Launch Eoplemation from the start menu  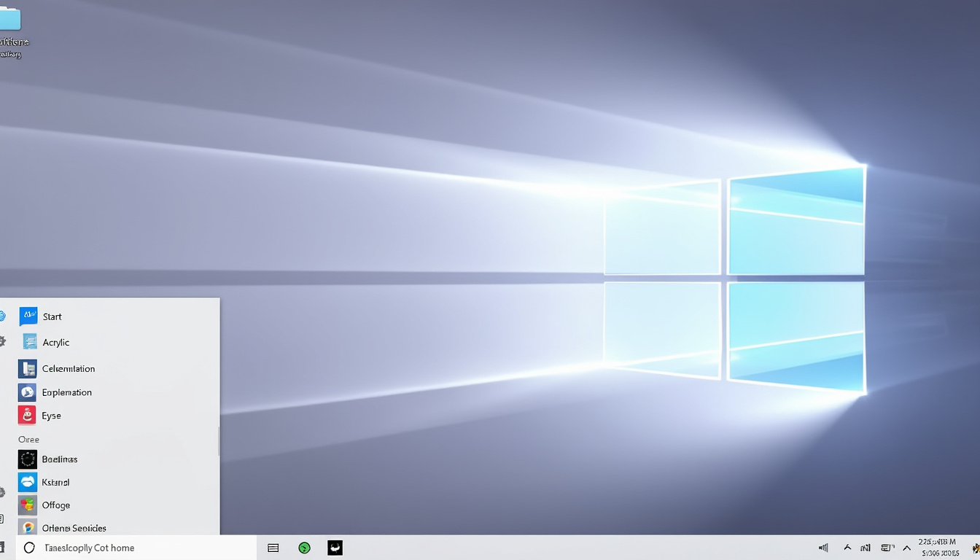tap(66, 392)
